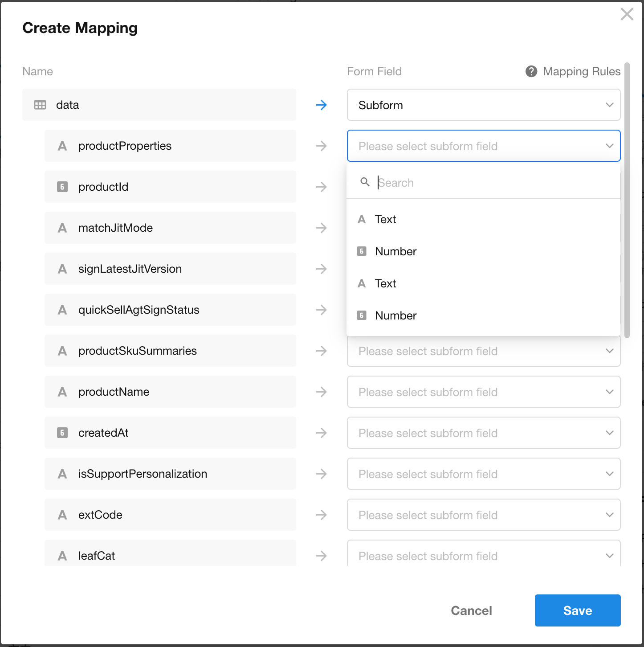Open the Subform form field dropdown
The height and width of the screenshot is (647, 644).
coord(483,105)
